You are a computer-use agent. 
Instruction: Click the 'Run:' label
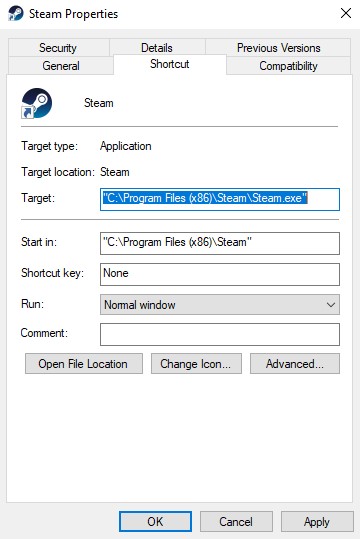tap(32, 304)
